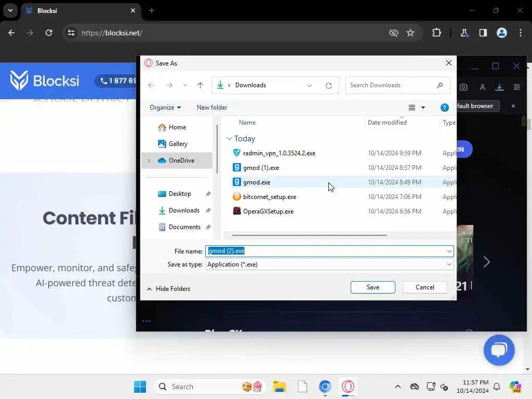Toggle the browser side panel icon

pos(483,33)
